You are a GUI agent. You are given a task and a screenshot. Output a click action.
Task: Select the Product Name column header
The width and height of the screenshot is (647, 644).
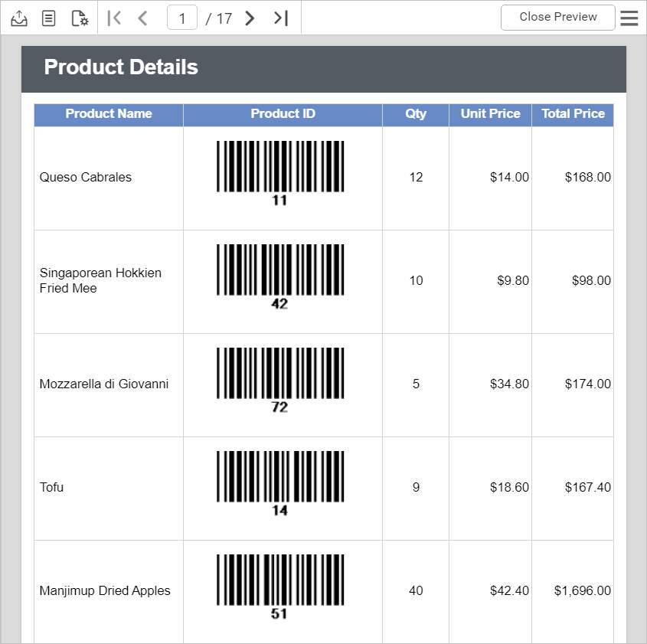108,114
